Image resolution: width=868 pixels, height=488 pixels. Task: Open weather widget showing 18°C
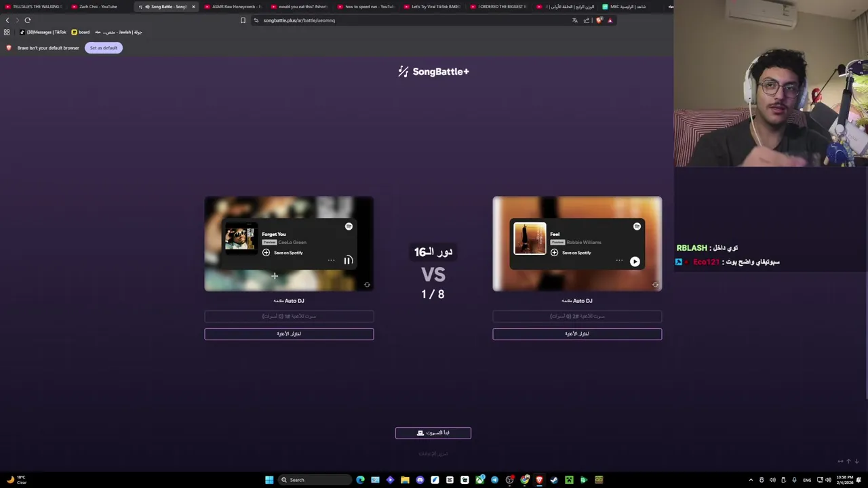(16, 480)
